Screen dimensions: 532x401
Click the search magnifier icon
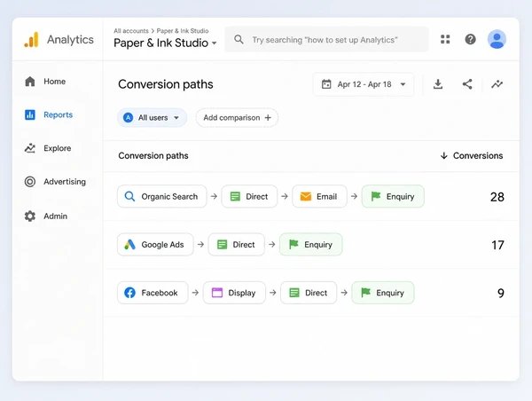239,39
